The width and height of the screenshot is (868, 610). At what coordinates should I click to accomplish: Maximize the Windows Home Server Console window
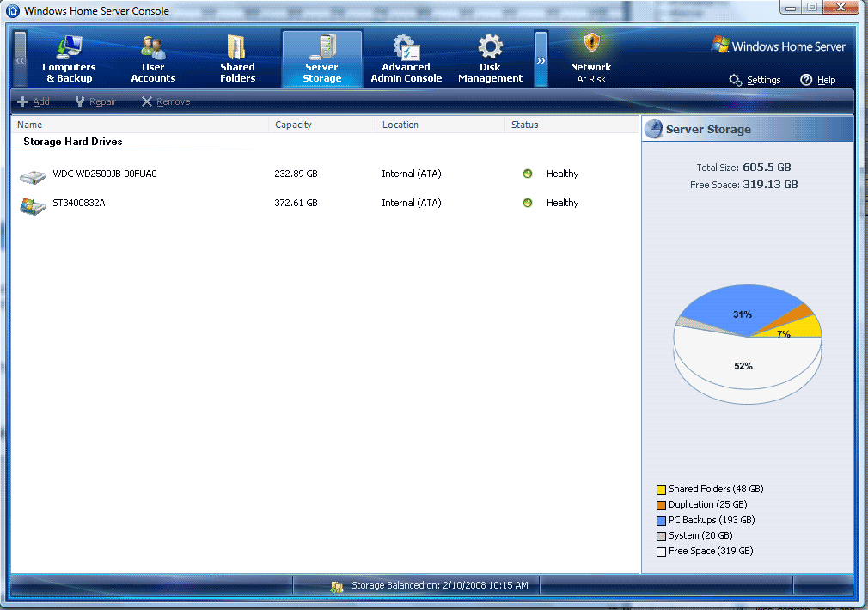811,7
